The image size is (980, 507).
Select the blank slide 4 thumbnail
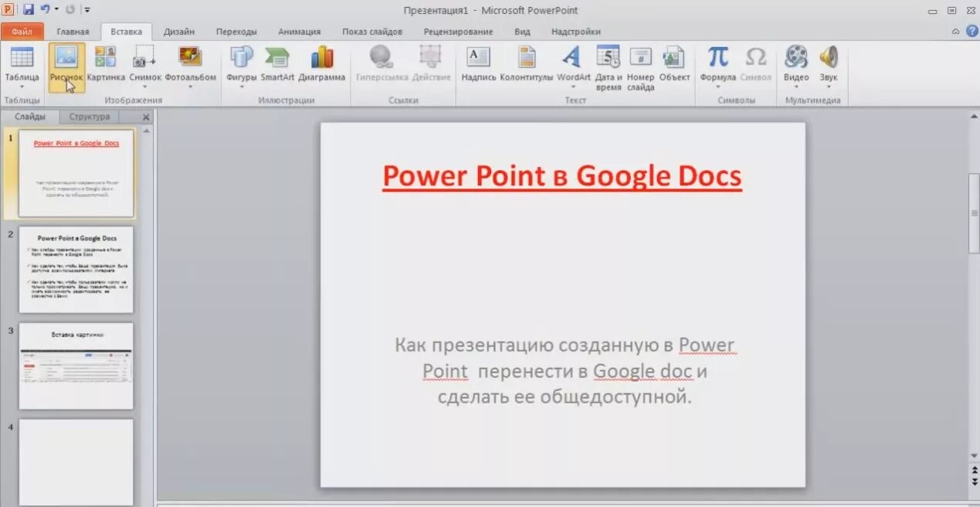[x=76, y=462]
